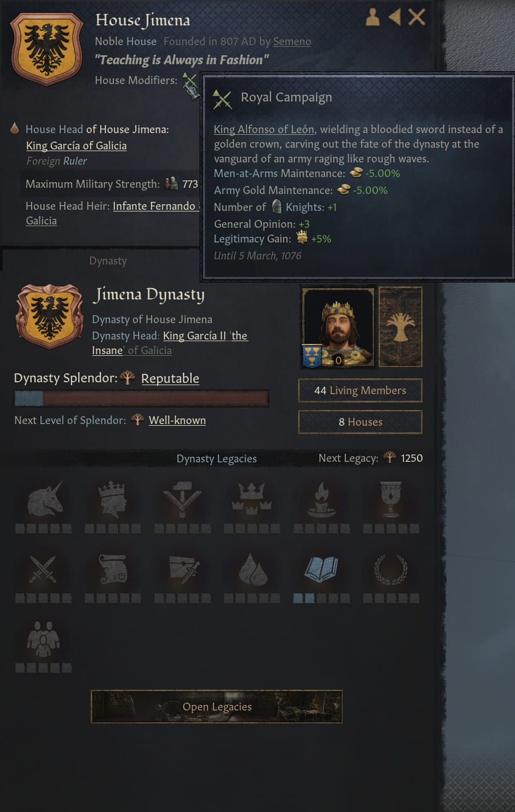
Task: Show the 8 Houses list
Action: pyautogui.click(x=360, y=422)
